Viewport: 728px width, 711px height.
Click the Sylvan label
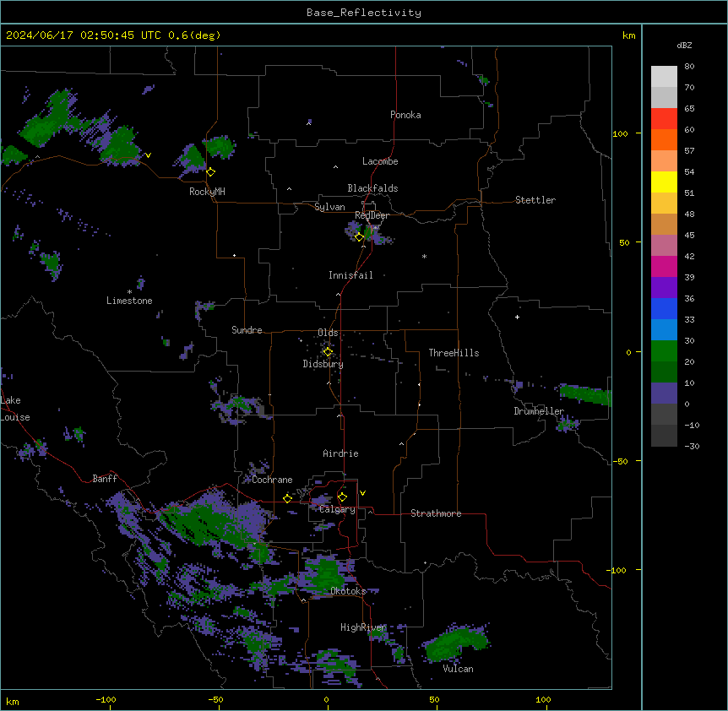click(x=329, y=207)
